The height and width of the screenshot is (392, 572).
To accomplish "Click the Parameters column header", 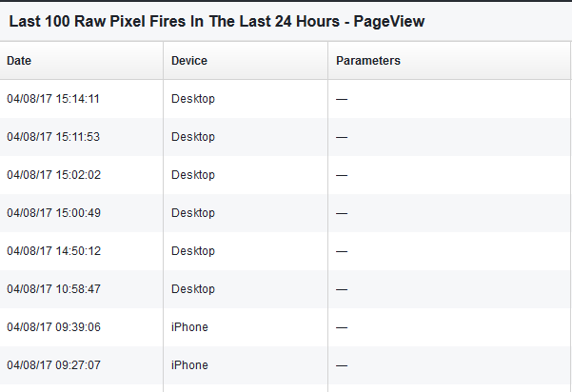I will click(x=368, y=61).
